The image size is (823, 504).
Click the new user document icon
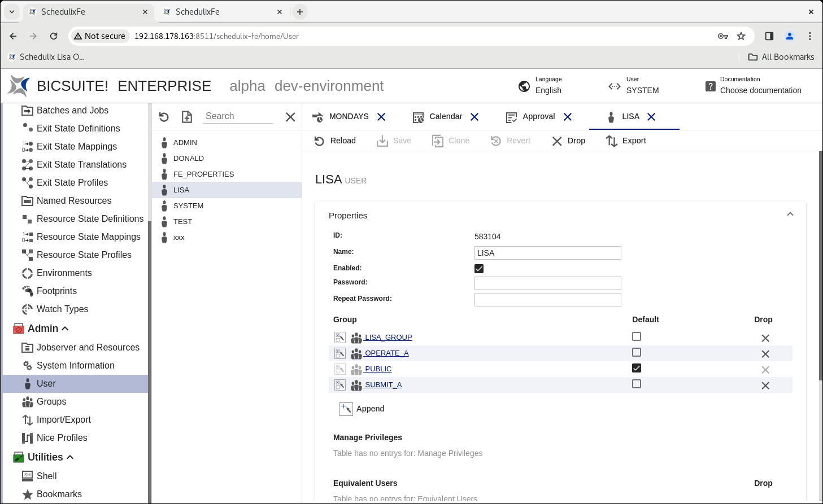(187, 117)
